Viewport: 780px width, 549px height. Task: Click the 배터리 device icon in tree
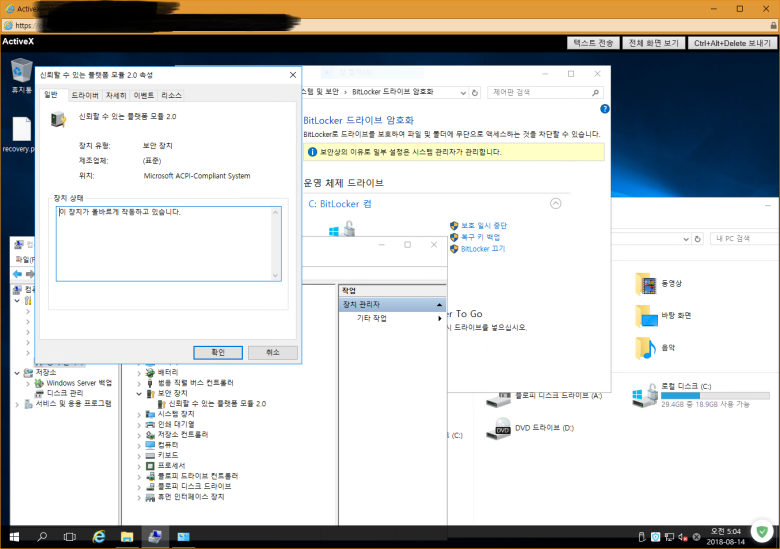click(150, 372)
